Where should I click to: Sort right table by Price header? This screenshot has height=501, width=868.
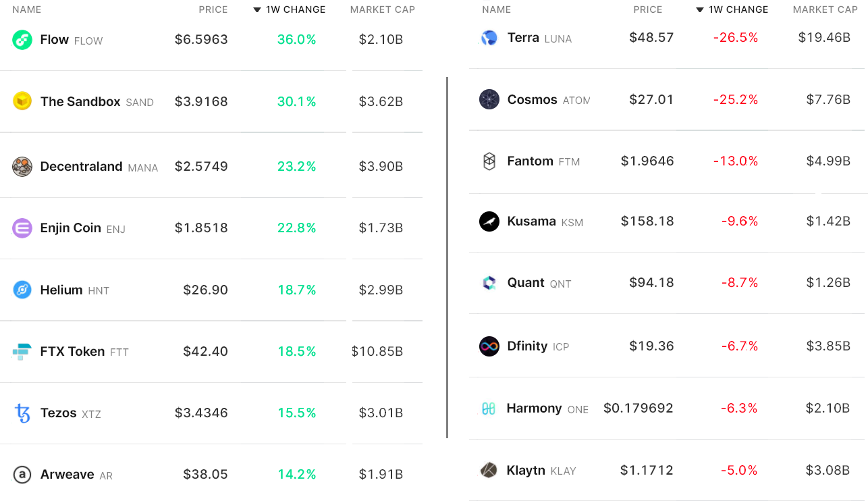coord(648,9)
